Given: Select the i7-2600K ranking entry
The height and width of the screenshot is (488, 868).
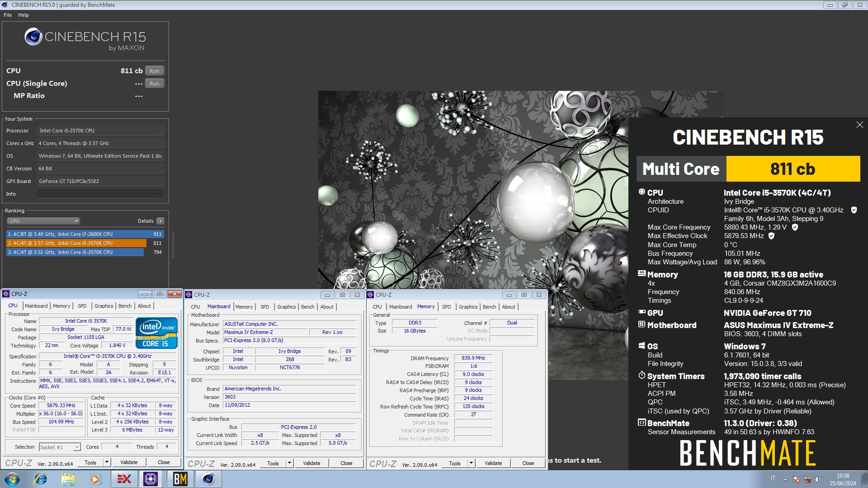Looking at the screenshot, I should (85, 234).
